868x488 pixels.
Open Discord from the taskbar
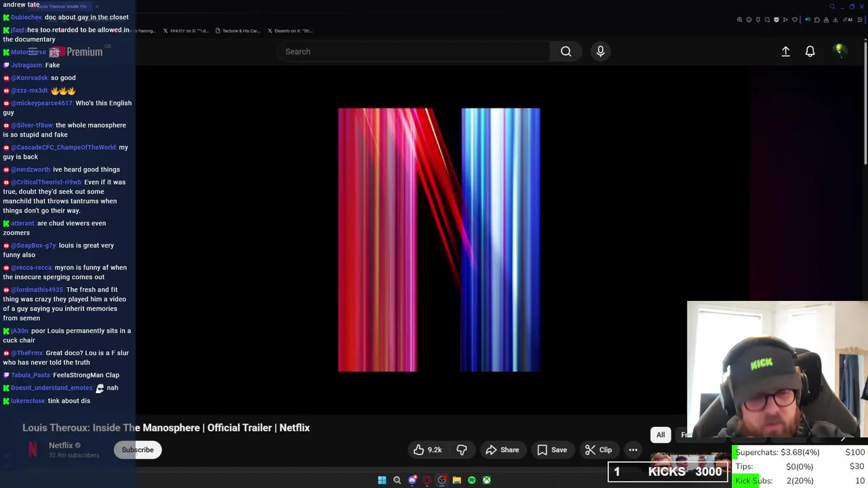click(412, 480)
